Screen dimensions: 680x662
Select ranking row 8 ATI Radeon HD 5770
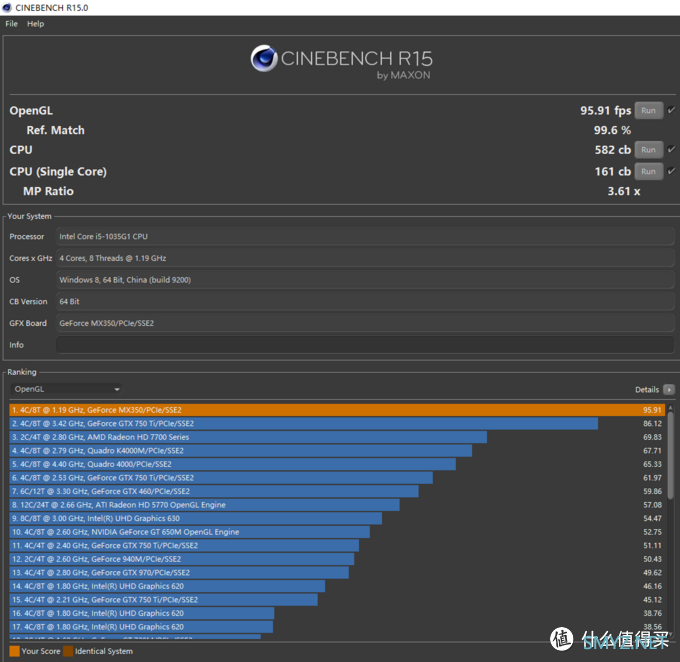[337, 505]
